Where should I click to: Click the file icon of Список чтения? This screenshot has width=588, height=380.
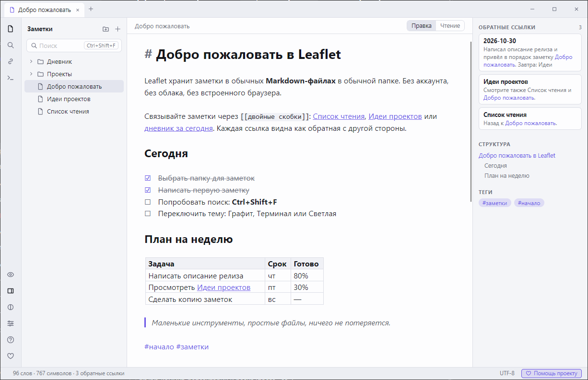point(40,112)
